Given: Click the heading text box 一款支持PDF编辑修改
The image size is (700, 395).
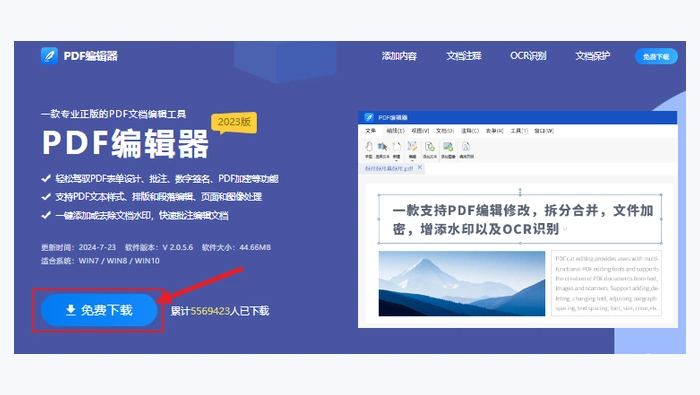Looking at the screenshot, I should tap(520, 219).
